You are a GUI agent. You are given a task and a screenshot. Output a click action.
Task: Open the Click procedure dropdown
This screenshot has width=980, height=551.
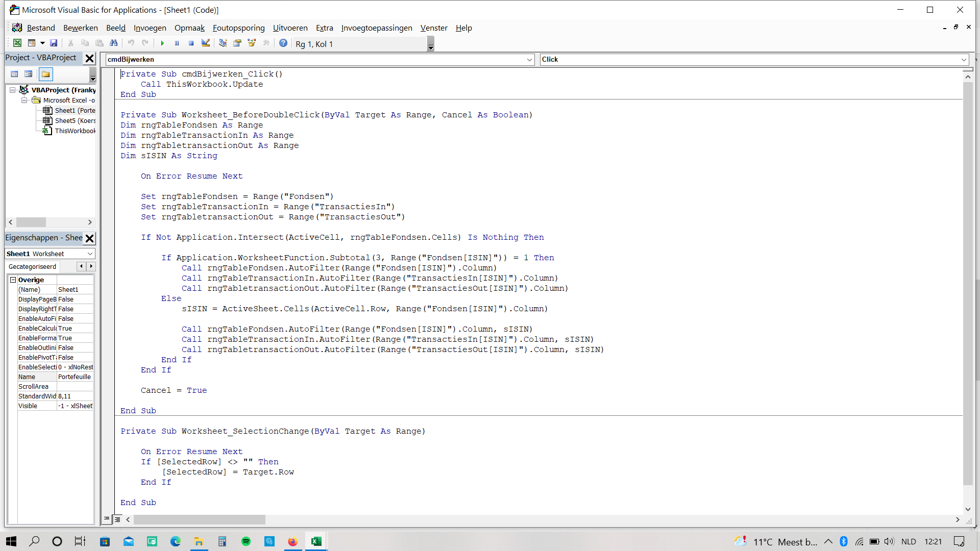tap(964, 60)
